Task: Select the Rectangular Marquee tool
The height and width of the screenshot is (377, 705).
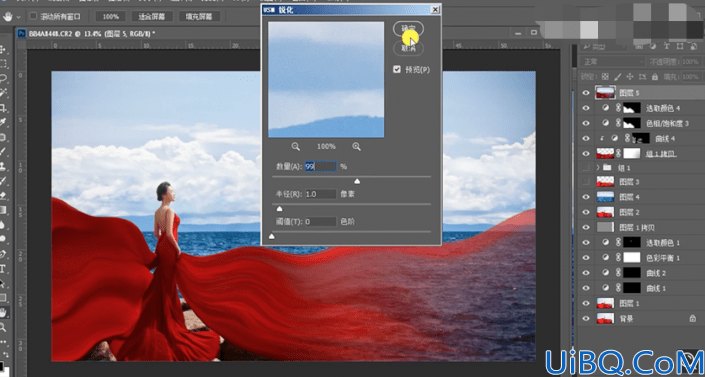Action: coord(3,63)
